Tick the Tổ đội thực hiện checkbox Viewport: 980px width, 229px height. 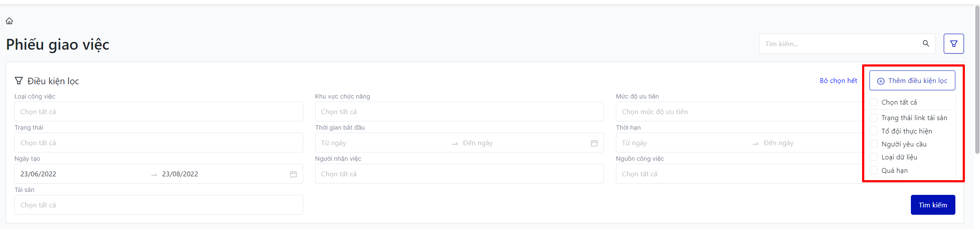pos(874,131)
